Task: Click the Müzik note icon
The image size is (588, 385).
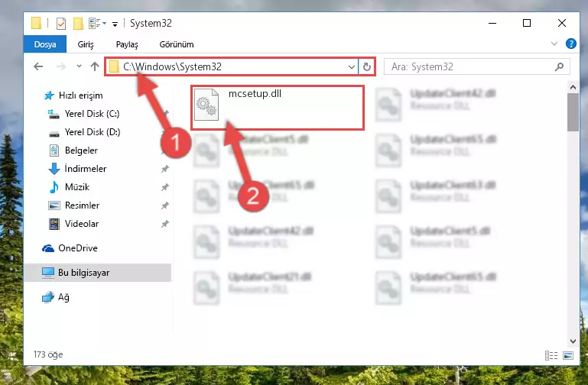Action: pyautogui.click(x=54, y=187)
